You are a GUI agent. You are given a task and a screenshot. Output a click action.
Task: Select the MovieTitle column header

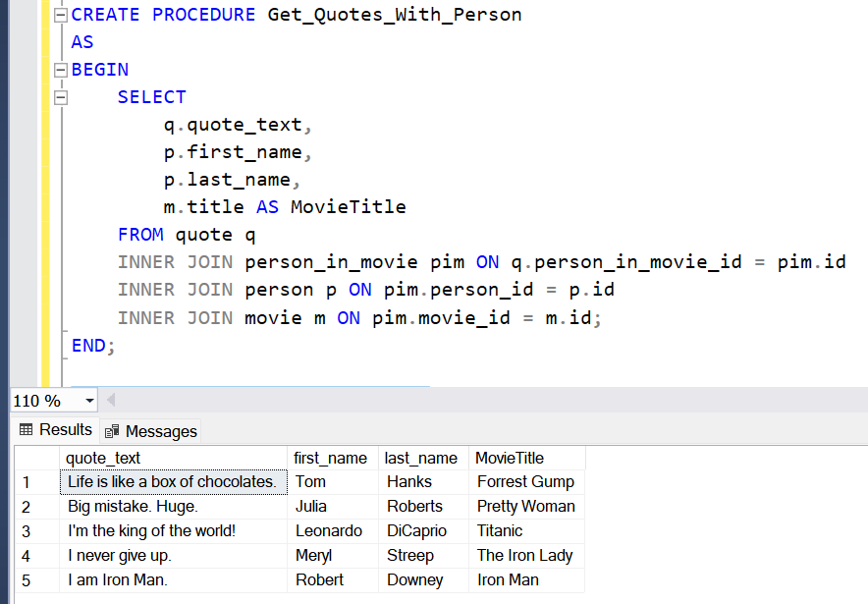pos(527,458)
